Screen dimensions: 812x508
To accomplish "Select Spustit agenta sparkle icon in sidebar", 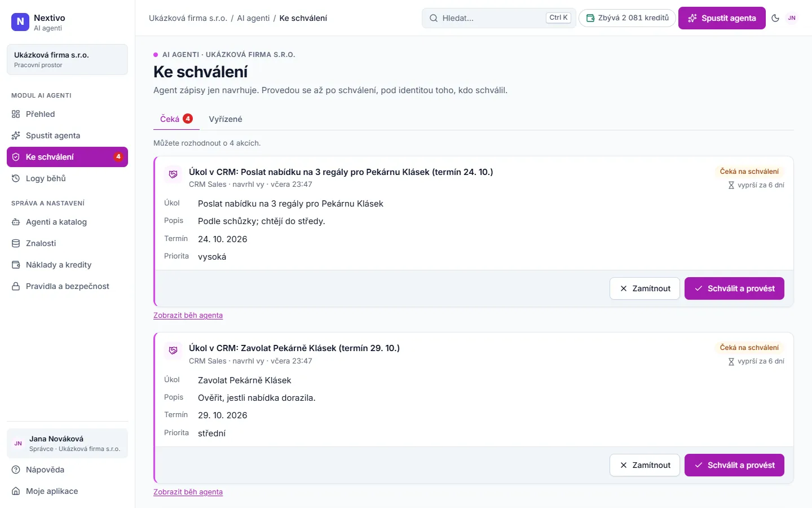I will [x=16, y=135].
